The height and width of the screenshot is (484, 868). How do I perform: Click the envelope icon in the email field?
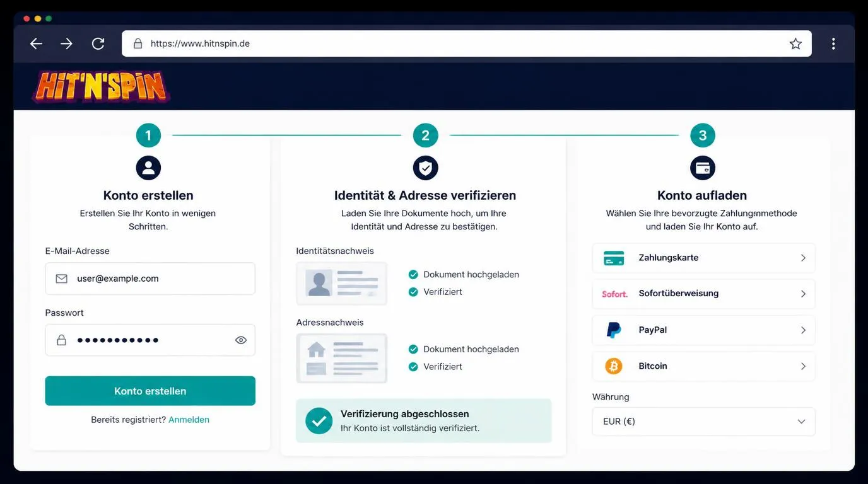(x=61, y=279)
